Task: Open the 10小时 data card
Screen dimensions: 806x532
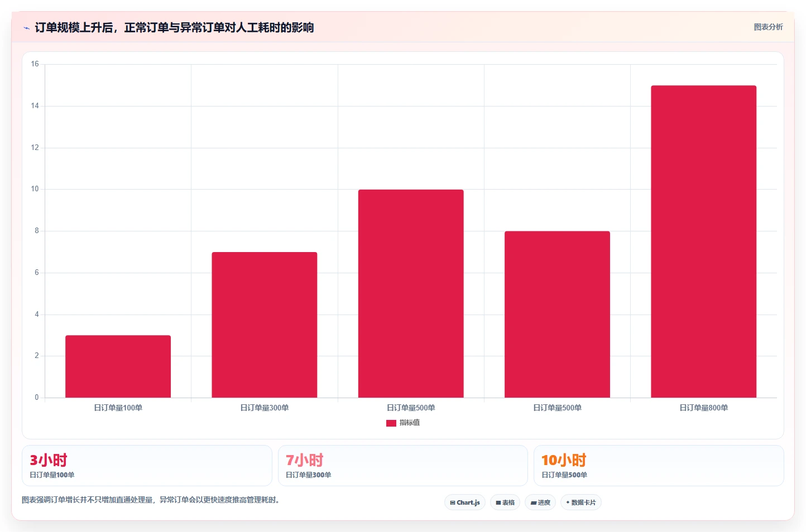Action: (x=659, y=466)
